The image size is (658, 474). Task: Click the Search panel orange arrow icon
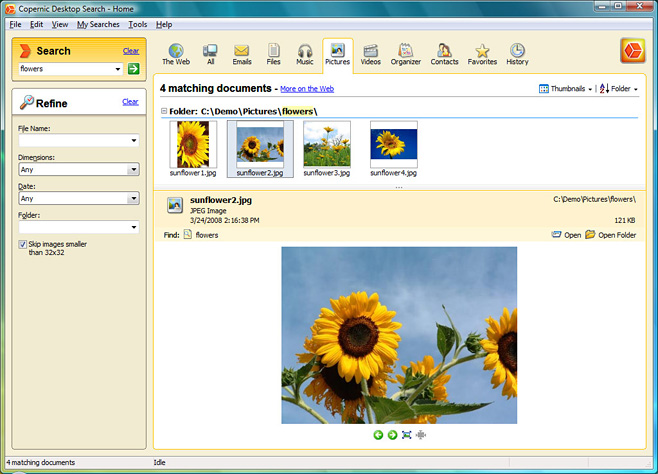(x=25, y=51)
